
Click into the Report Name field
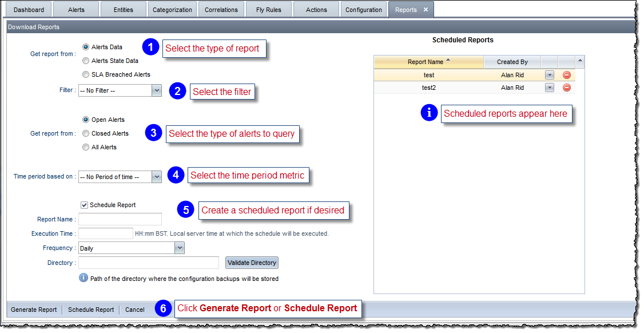click(x=120, y=219)
